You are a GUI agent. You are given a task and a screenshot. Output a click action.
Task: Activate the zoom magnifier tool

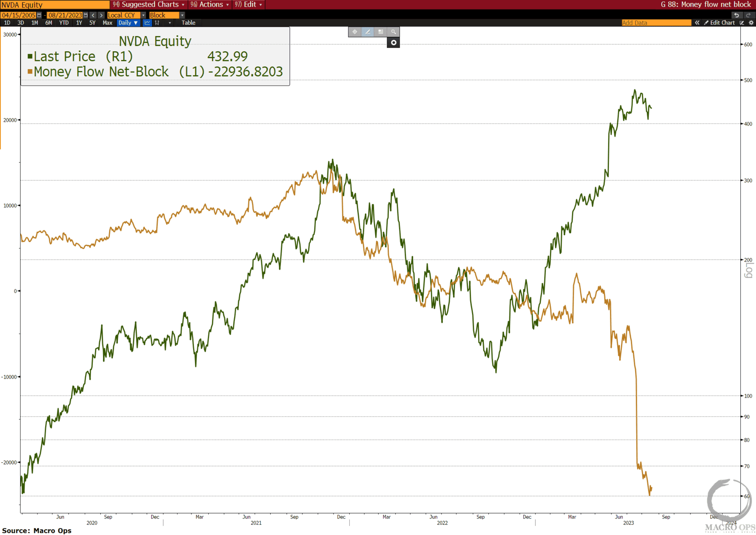pyautogui.click(x=393, y=32)
